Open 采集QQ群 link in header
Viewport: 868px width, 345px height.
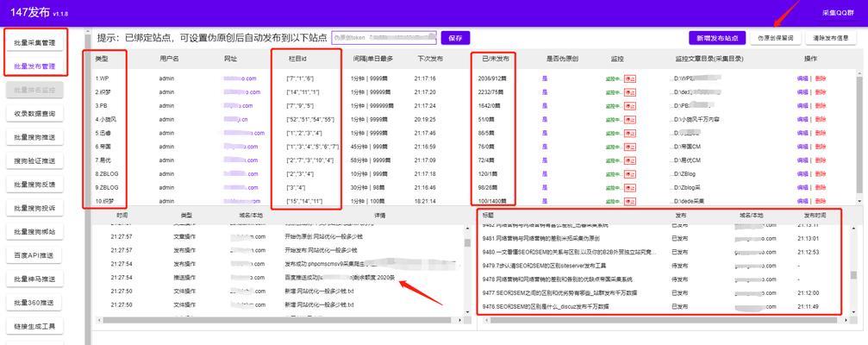pos(840,12)
